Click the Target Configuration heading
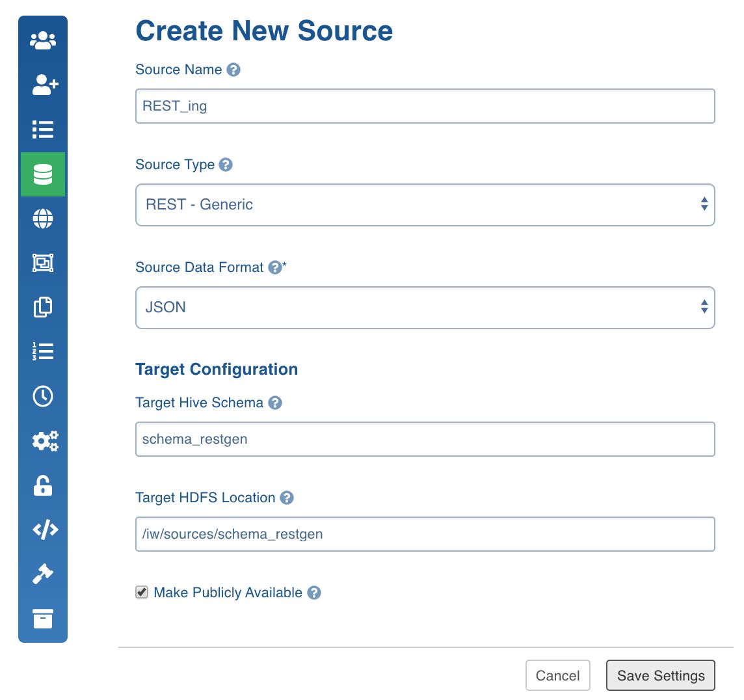The image size is (744, 700). 217,370
